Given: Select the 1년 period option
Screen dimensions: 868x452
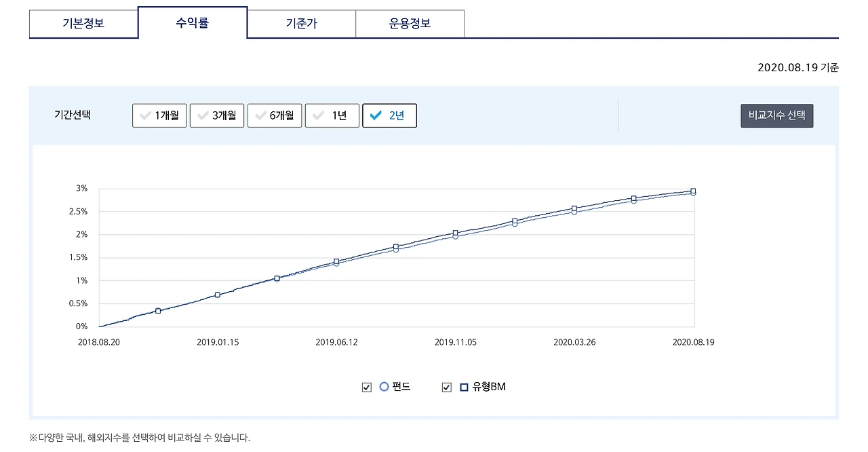Looking at the screenshot, I should point(332,115).
